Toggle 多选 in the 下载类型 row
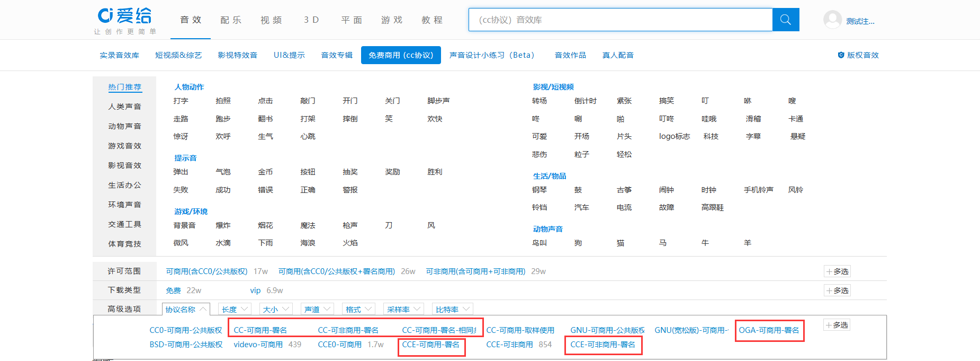This screenshot has height=361, width=980. click(x=837, y=290)
